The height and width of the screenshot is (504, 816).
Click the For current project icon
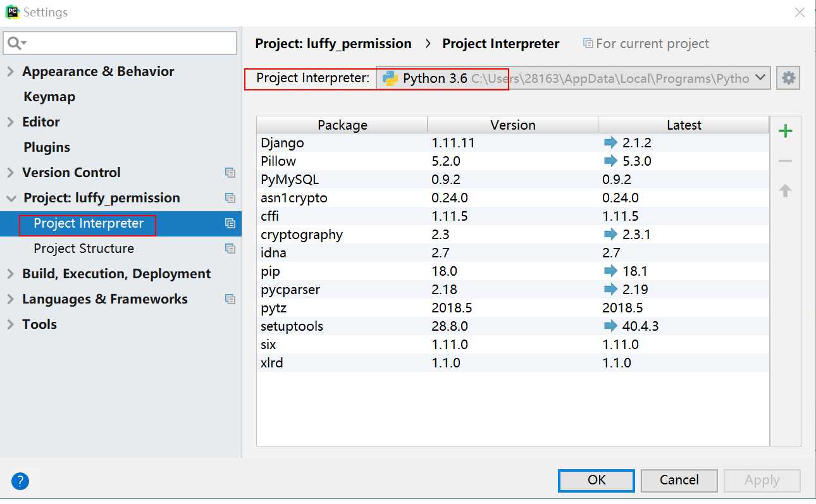(x=588, y=44)
